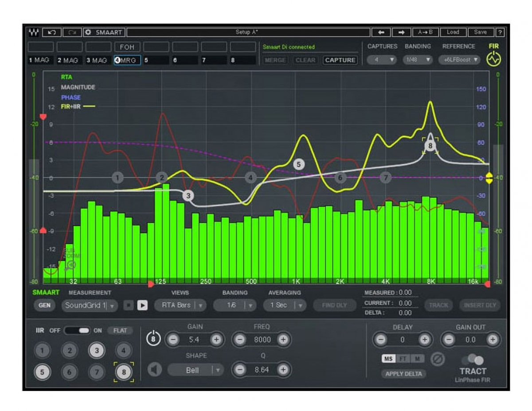Select MS delay unit
The width and height of the screenshot is (532, 411).
pyautogui.click(x=388, y=358)
